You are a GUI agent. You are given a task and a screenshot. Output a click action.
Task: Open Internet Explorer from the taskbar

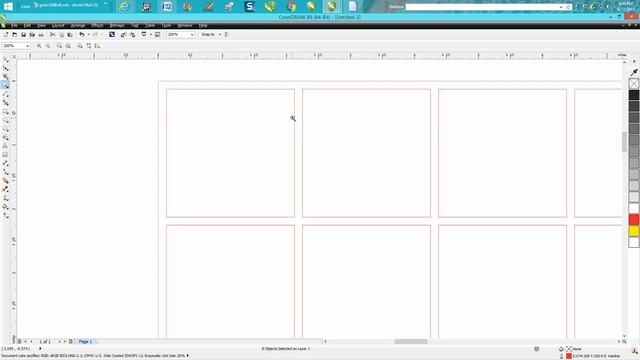124,6
